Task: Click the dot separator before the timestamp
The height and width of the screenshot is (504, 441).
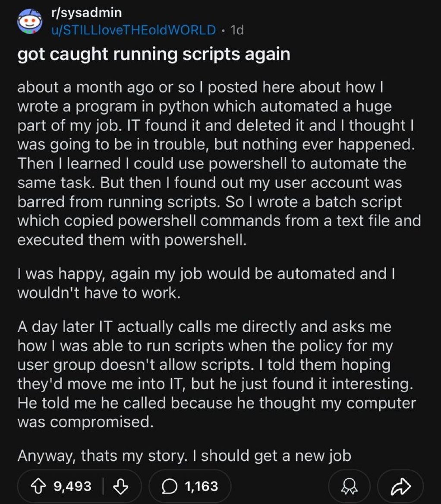Action: coord(223,29)
